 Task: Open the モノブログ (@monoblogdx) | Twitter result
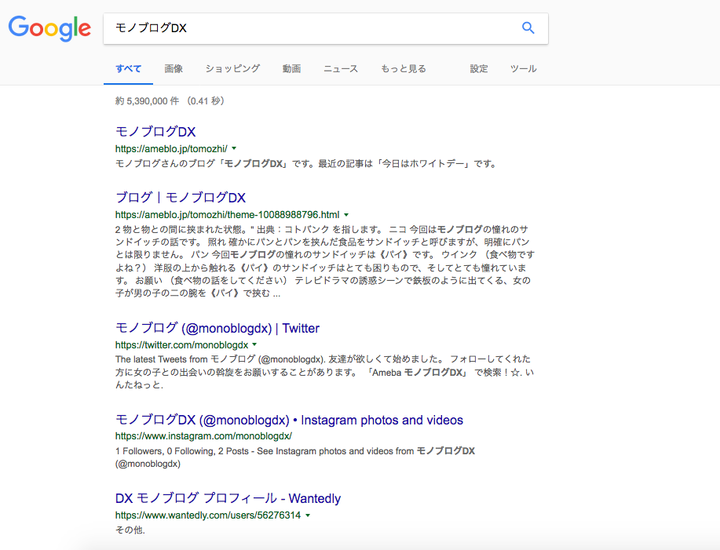pyautogui.click(x=217, y=328)
